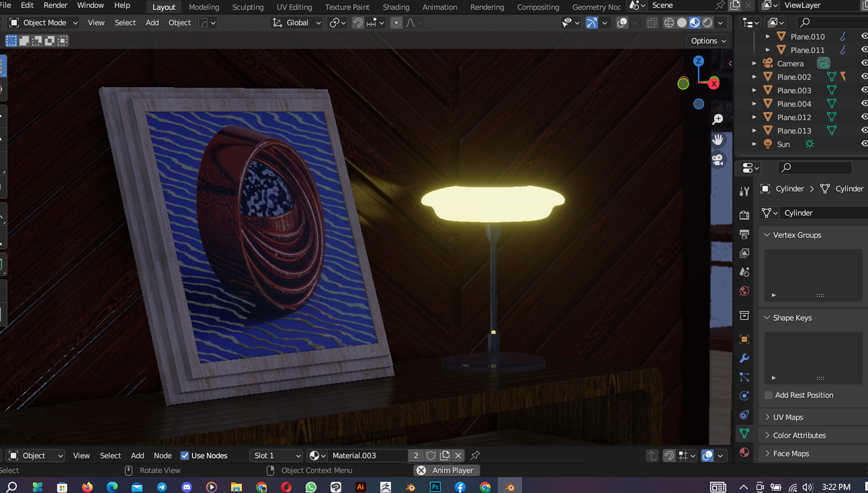Viewport: 868px width, 493px height.
Task: Open the Object Data mesh properties tab
Action: point(744,433)
